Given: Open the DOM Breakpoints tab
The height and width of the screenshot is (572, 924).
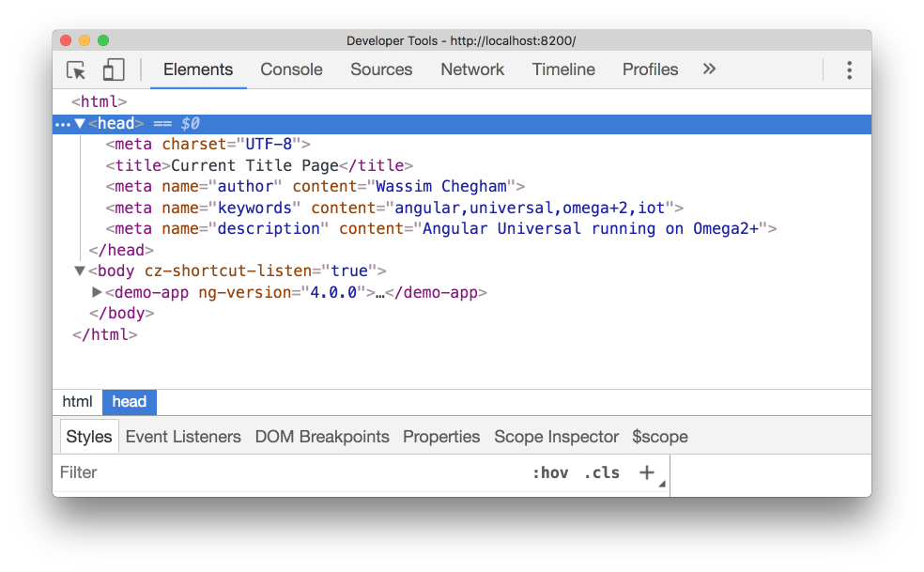Looking at the screenshot, I should click(x=322, y=436).
